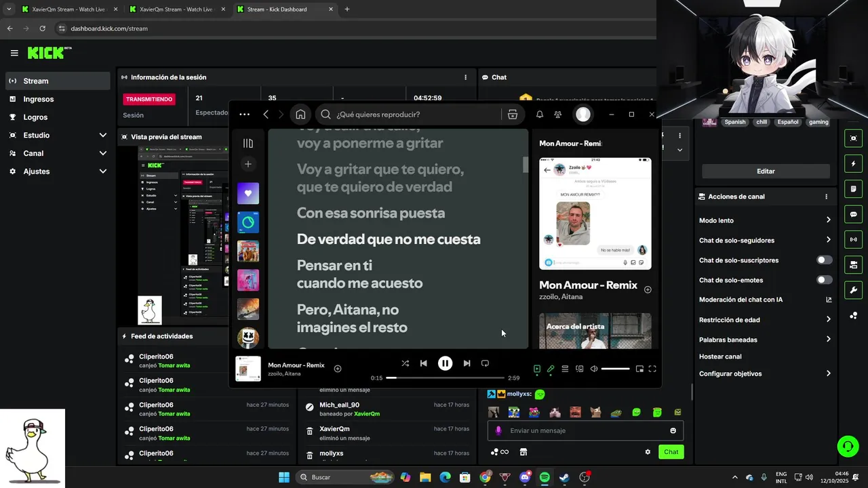Open Spotify Browse icon in search bar
The image size is (868, 488).
pyautogui.click(x=513, y=115)
